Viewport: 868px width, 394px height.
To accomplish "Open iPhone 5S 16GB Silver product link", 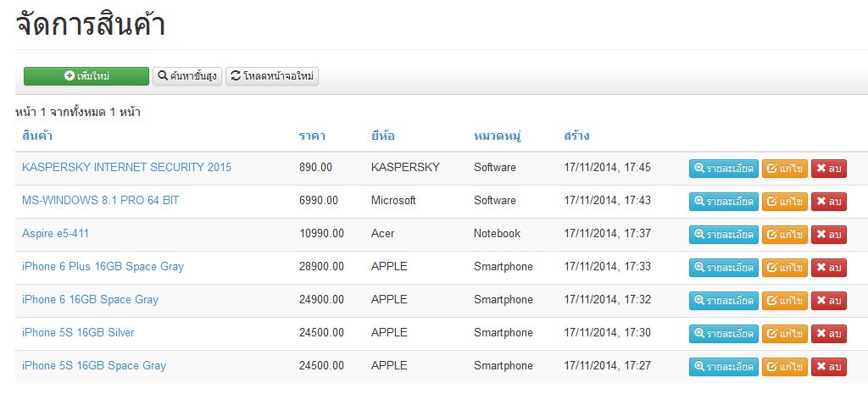I will 78,333.
